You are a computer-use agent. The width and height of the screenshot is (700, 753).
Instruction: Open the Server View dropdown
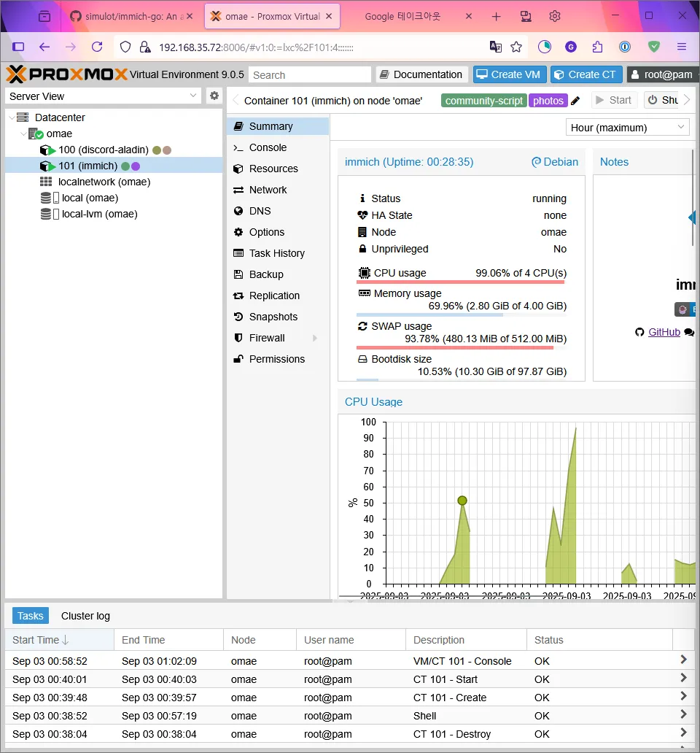click(x=103, y=96)
